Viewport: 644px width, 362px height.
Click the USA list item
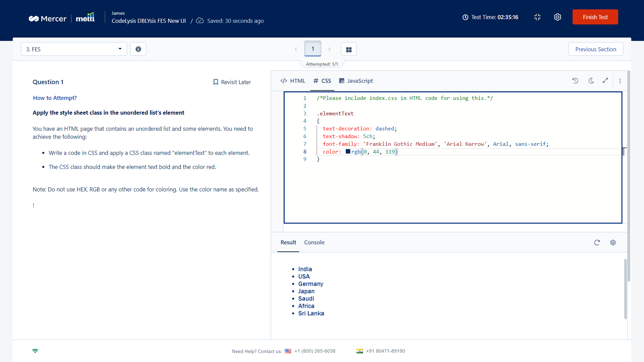tap(304, 276)
